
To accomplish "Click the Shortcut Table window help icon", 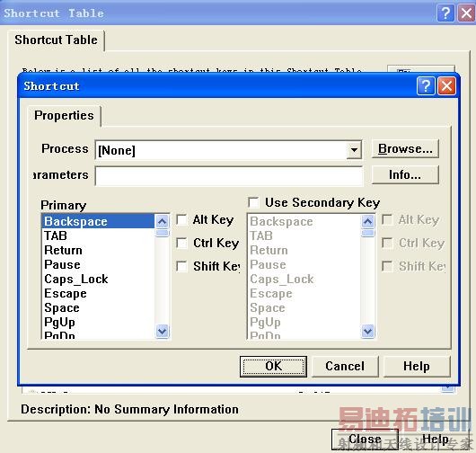I will tap(445, 13).
